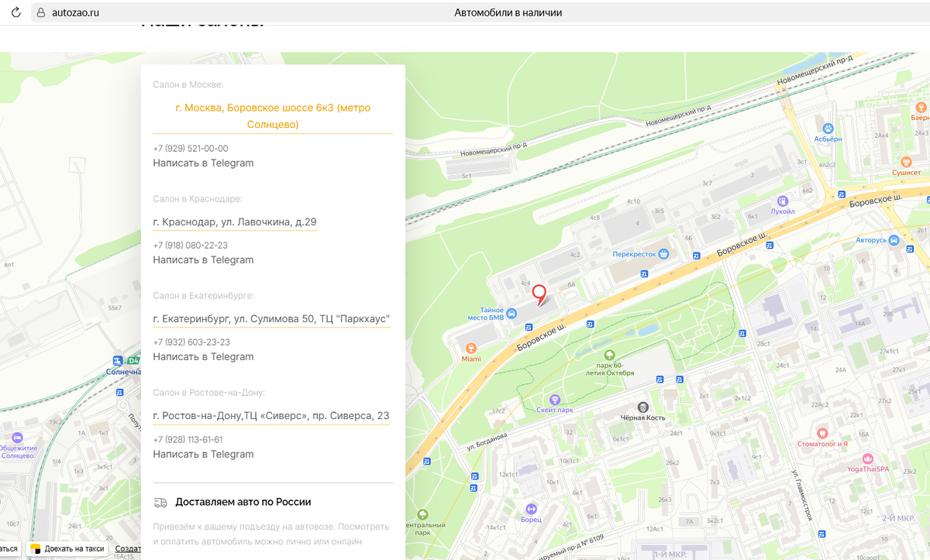Click Написать в Telegram under Ekaterinburg salon
The width and height of the screenshot is (930, 560).
coord(203,357)
